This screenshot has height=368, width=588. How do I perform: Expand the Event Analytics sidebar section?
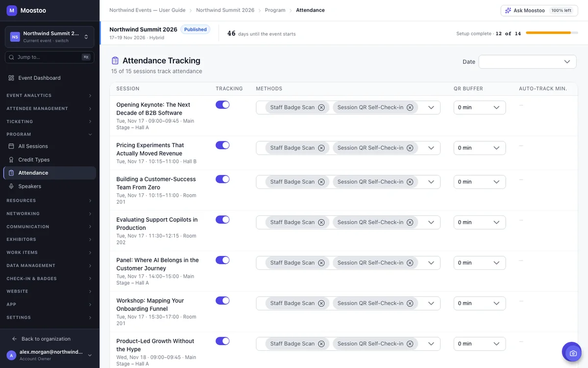pyautogui.click(x=49, y=96)
